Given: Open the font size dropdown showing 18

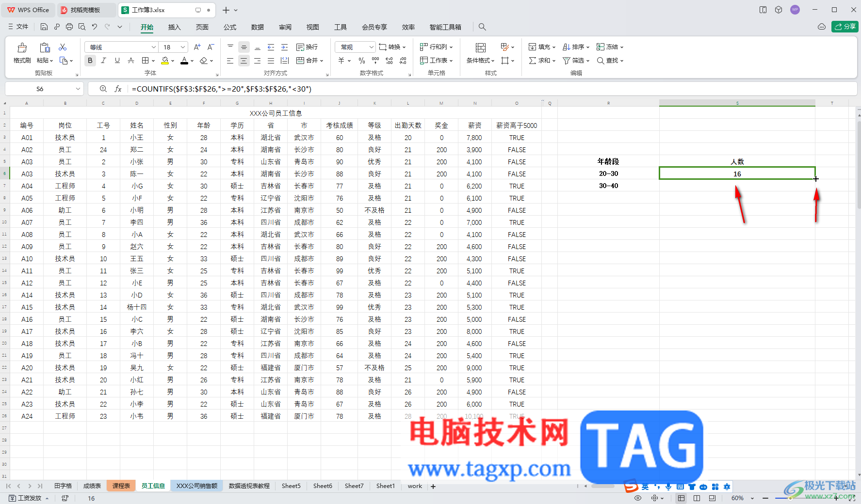Looking at the screenshot, I should tap(183, 47).
